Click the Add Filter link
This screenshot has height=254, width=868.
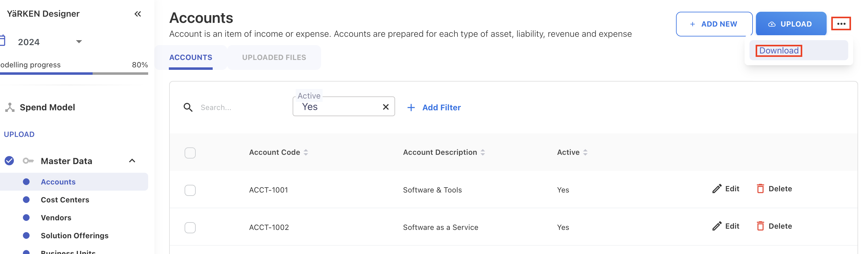click(434, 107)
